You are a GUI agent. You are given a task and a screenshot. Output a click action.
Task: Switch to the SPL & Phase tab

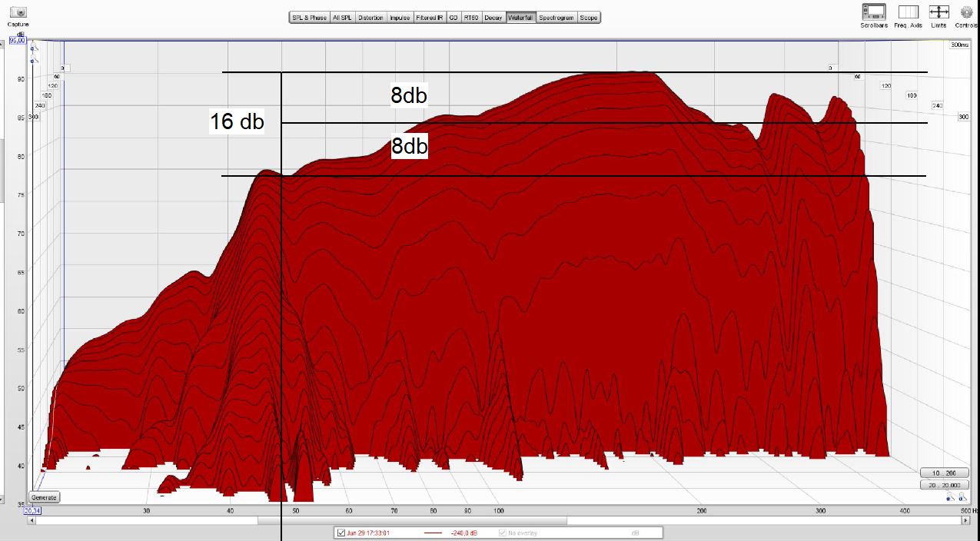tap(309, 18)
